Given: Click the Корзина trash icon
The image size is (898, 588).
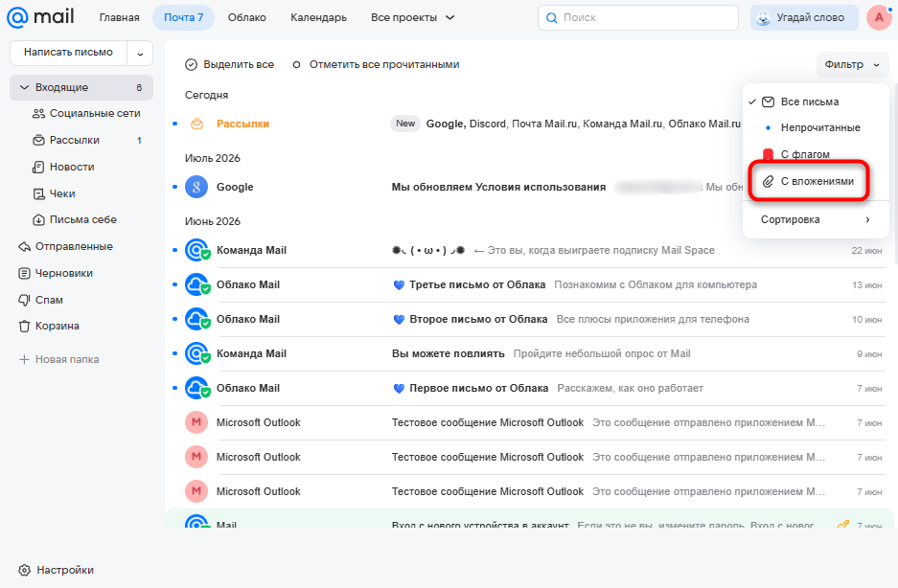Looking at the screenshot, I should click(x=24, y=327).
